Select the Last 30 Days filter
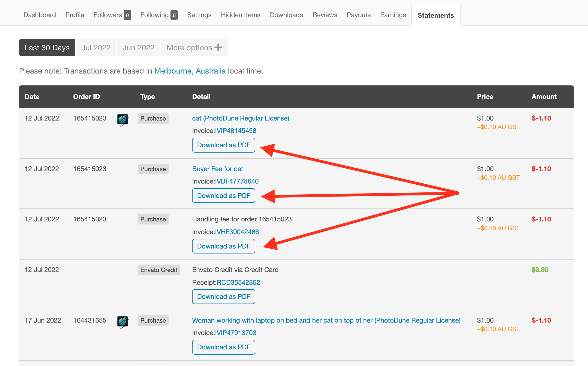The width and height of the screenshot is (588, 366). [x=47, y=47]
